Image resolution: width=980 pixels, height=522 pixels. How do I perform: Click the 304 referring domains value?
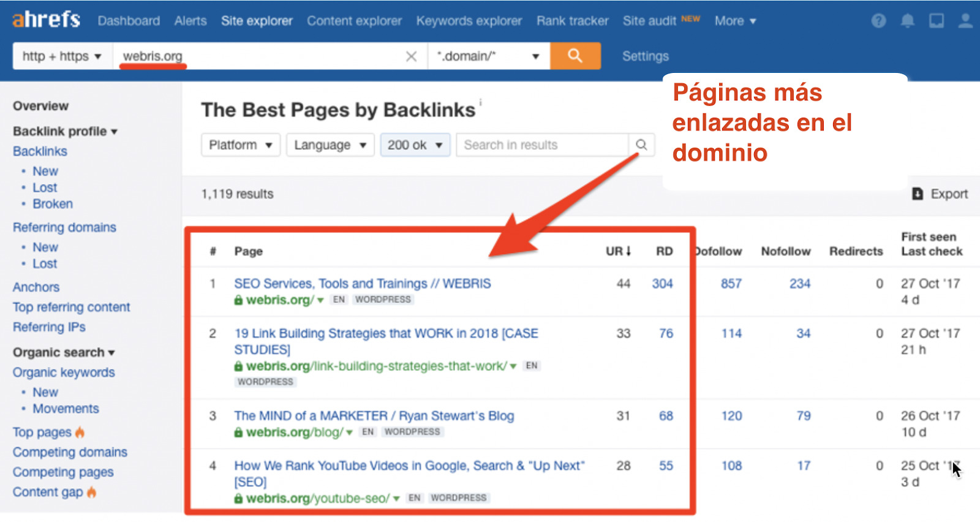[x=662, y=284]
